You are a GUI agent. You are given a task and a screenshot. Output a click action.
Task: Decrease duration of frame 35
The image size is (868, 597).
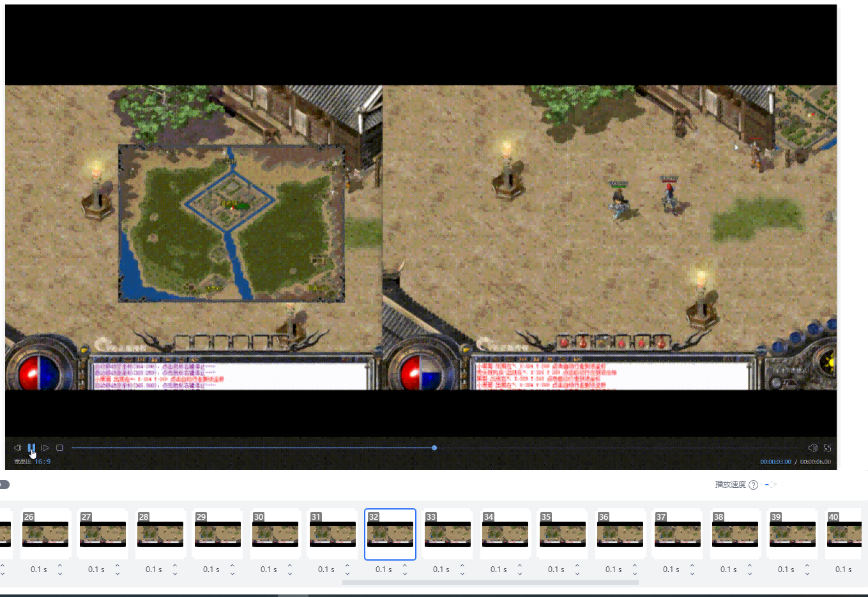577,573
